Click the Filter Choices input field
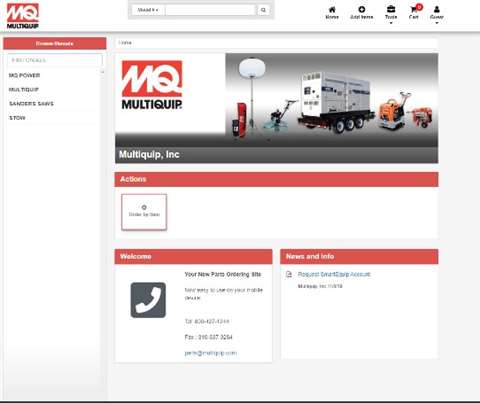This screenshot has width=480, height=403. pyautogui.click(x=55, y=60)
